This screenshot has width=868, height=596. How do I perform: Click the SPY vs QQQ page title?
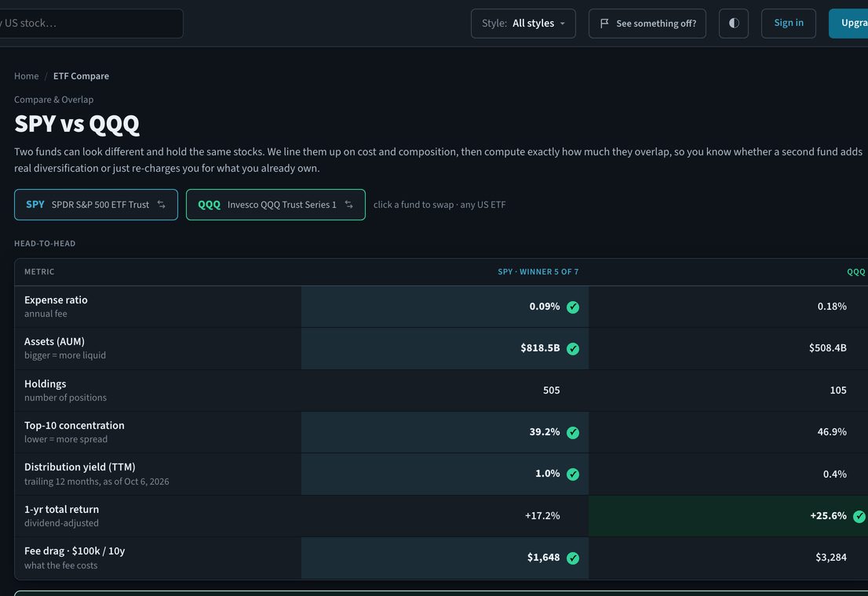tap(77, 124)
